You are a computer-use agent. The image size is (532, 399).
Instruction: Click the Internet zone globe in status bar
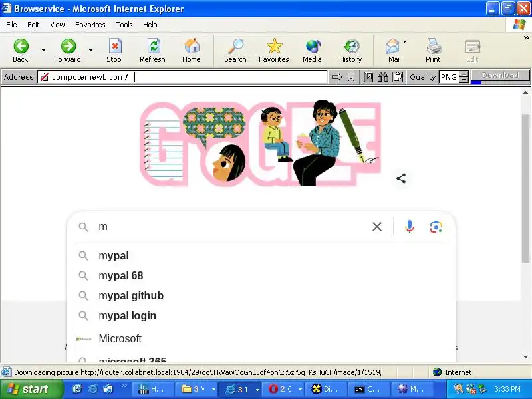tap(438, 372)
